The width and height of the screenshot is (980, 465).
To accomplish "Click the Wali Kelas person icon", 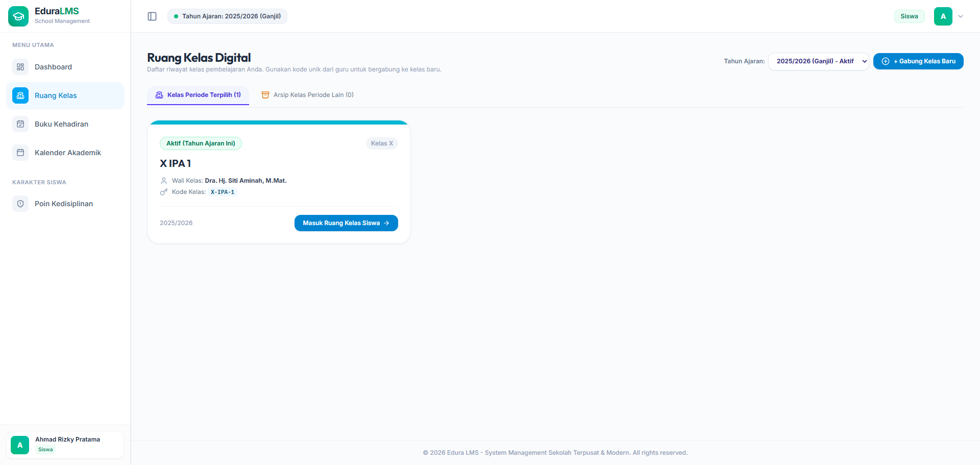I will [x=164, y=181].
